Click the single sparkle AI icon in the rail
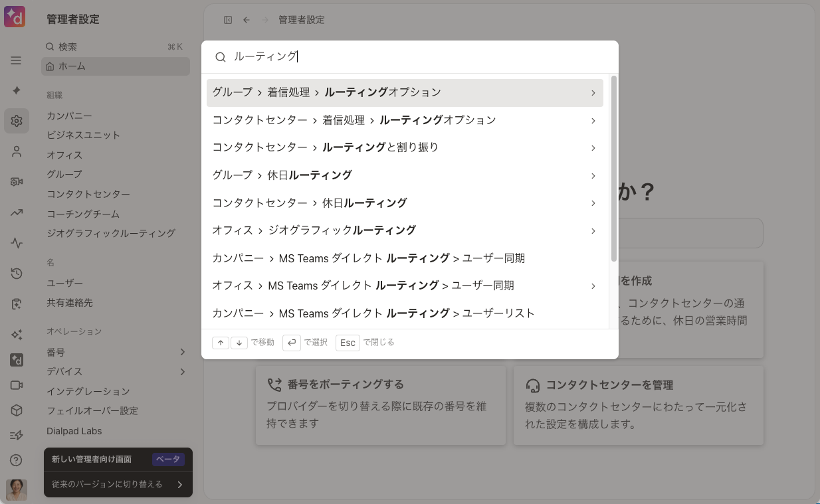Image resolution: width=820 pixels, height=504 pixels. pyautogui.click(x=16, y=90)
